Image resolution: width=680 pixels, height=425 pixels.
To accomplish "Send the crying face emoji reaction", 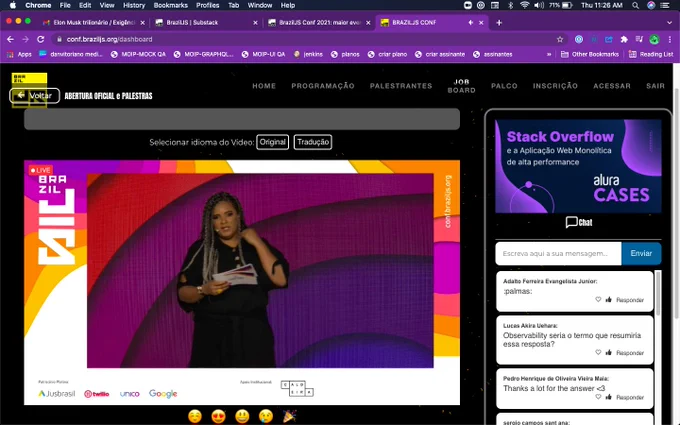I will [x=266, y=416].
